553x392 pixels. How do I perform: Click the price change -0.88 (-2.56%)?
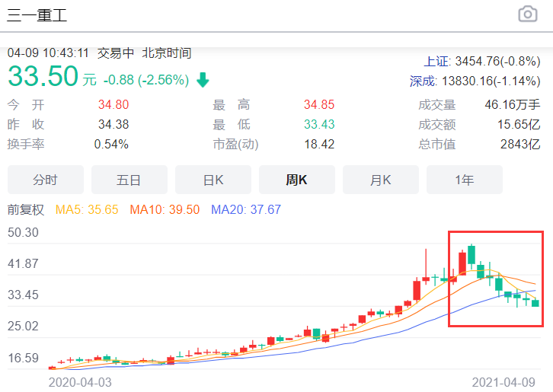146,80
